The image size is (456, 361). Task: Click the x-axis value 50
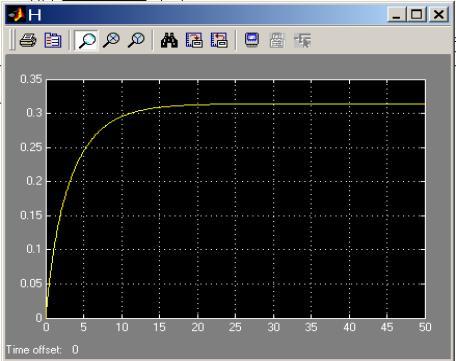(x=425, y=327)
